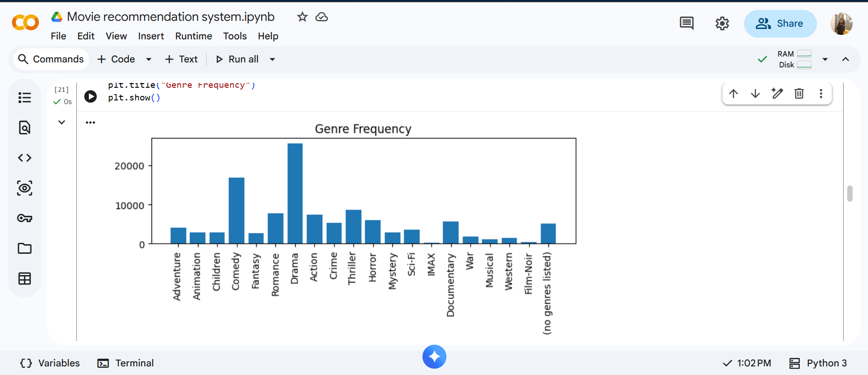
Task: Open the Runtime menu
Action: [193, 36]
